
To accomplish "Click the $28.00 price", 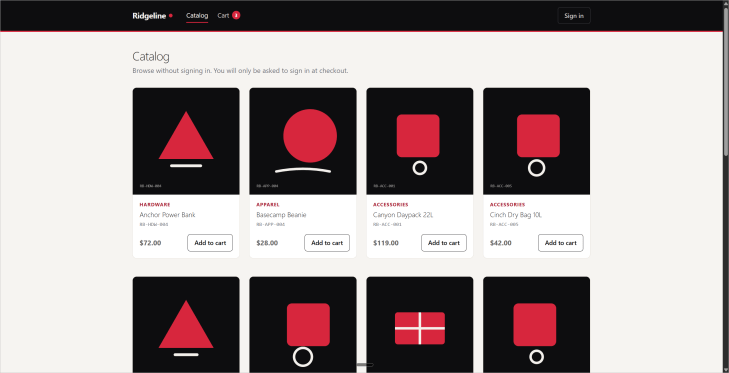I will tap(267, 243).
